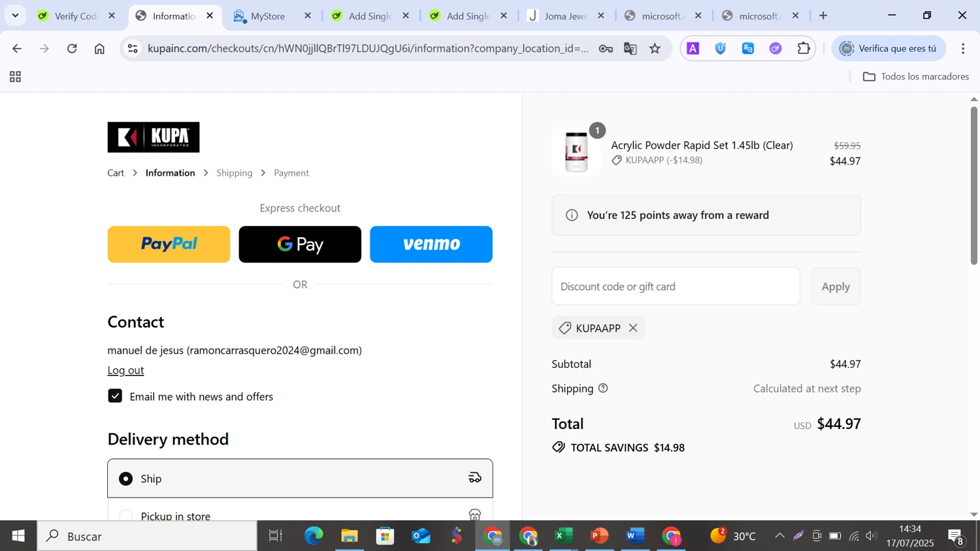The width and height of the screenshot is (980, 551).
Task: Open Word from the taskbar
Action: [x=634, y=536]
